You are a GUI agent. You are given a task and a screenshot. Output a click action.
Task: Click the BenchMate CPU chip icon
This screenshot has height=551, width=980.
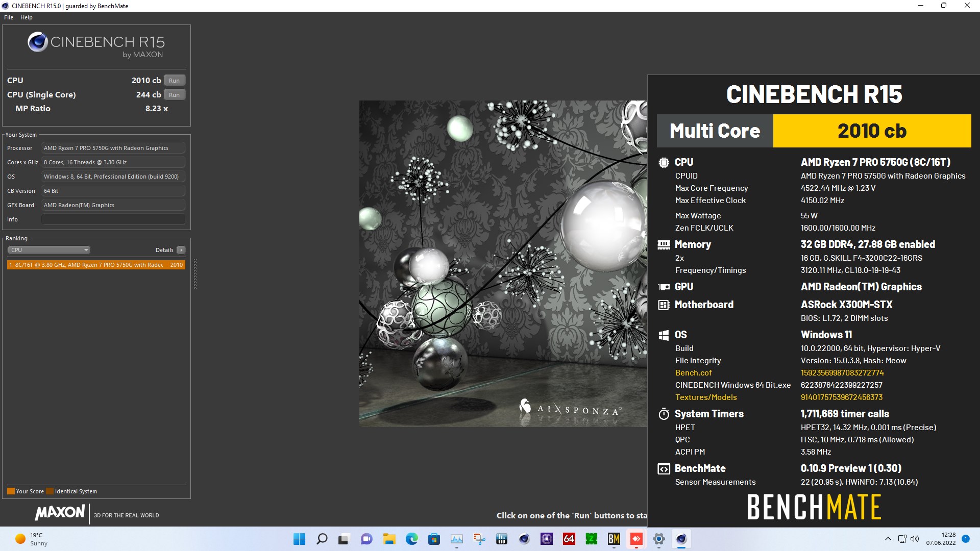pyautogui.click(x=664, y=162)
